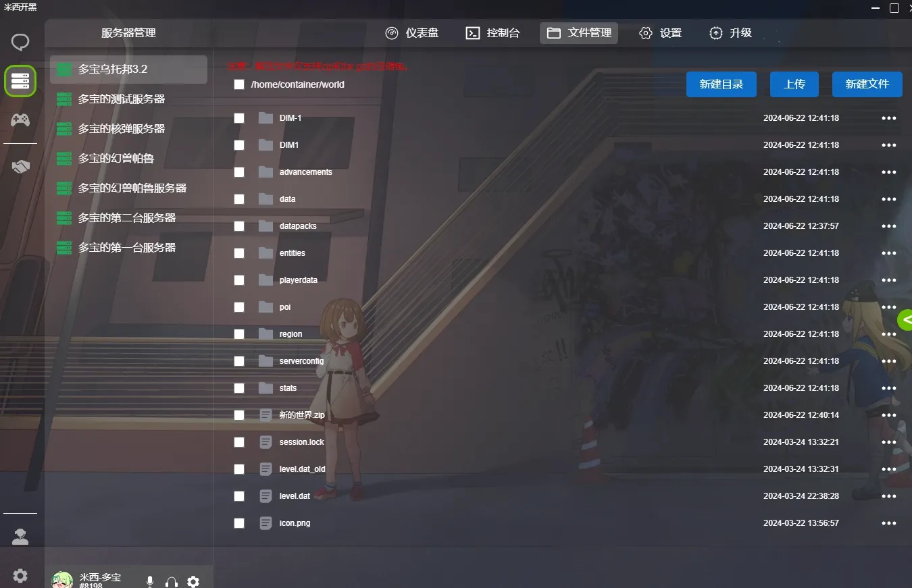912x588 pixels.
Task: Open the playerdata folder
Action: pyautogui.click(x=298, y=280)
